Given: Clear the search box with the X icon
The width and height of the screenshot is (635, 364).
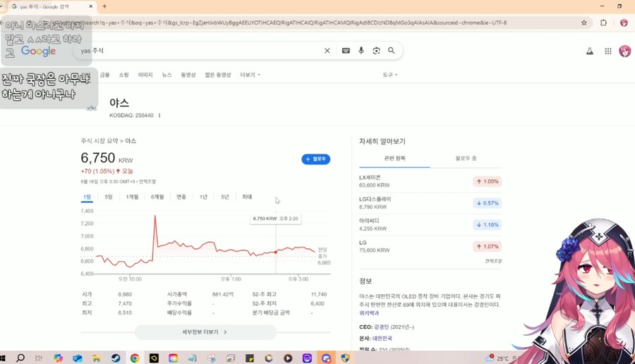Looking at the screenshot, I should (x=327, y=51).
